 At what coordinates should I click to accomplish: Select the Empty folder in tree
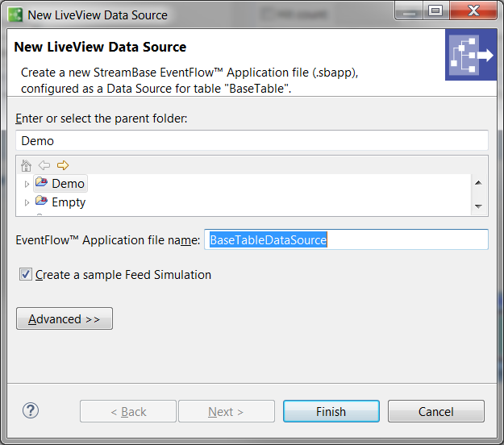69,202
